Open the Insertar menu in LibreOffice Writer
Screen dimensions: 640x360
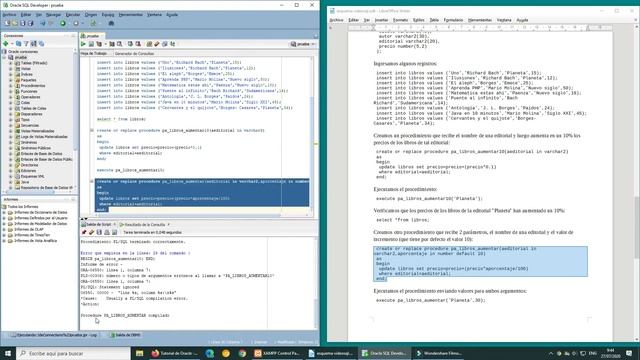click(381, 20)
